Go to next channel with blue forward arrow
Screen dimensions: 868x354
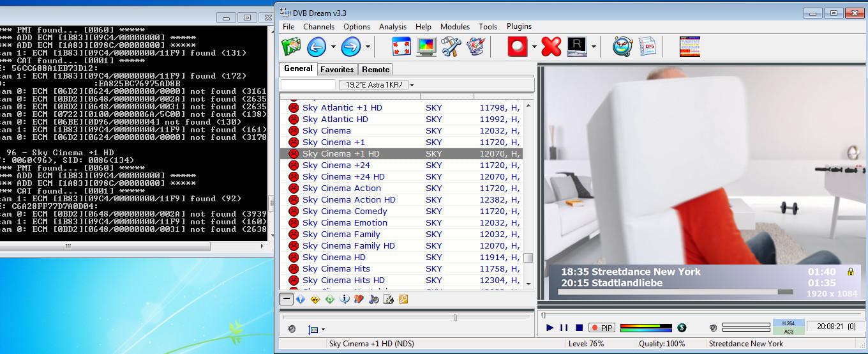(351, 47)
